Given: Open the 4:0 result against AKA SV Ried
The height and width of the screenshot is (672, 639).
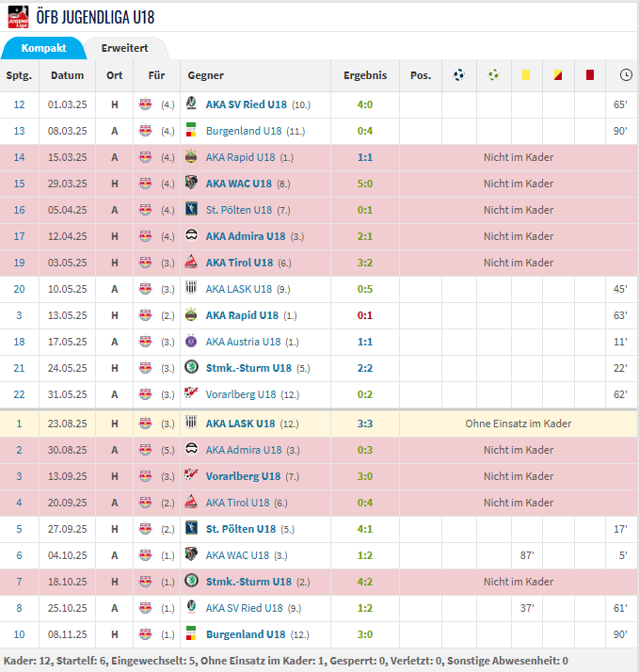Looking at the screenshot, I should tap(365, 104).
